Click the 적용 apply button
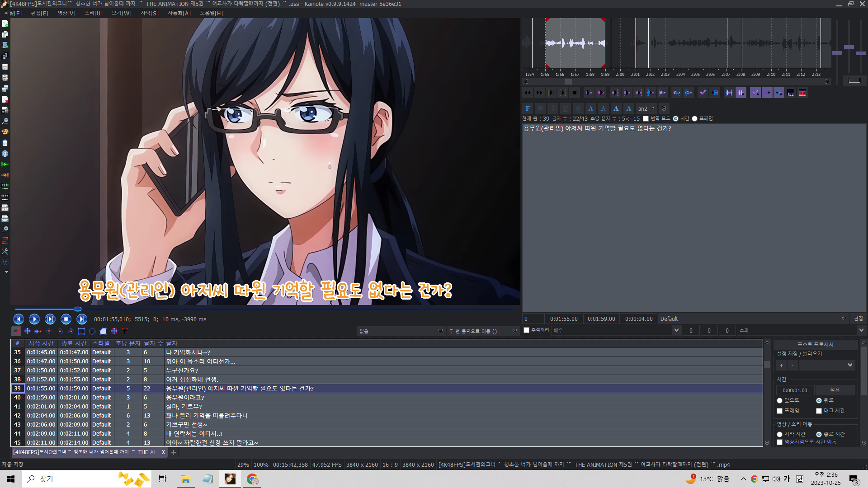 pyautogui.click(x=835, y=390)
